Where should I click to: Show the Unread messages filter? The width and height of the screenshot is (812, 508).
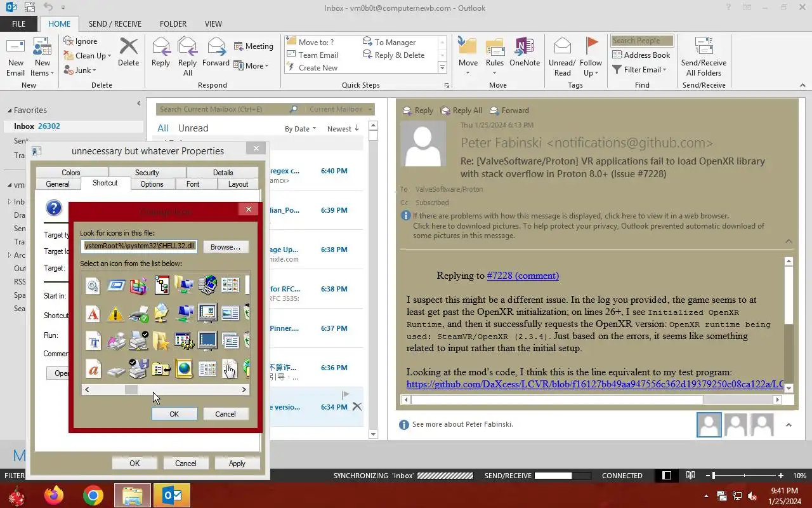point(193,128)
